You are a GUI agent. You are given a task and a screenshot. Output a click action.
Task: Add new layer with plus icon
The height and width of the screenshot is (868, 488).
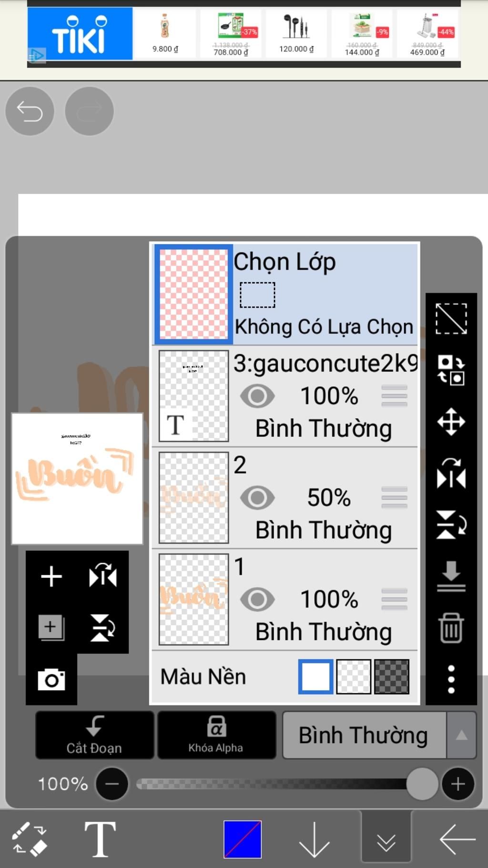point(51,576)
